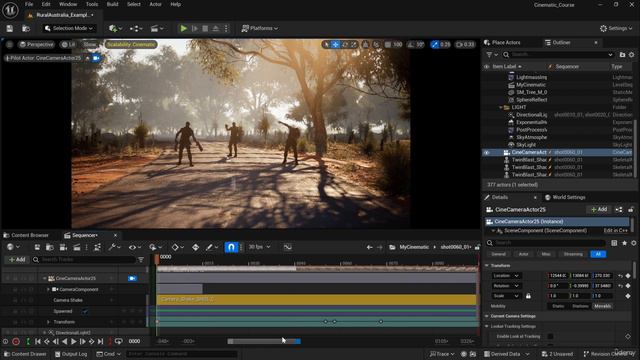Screen dimensions: 640x360
Task: Click the Outliner add folder icon
Action: coord(622,54)
